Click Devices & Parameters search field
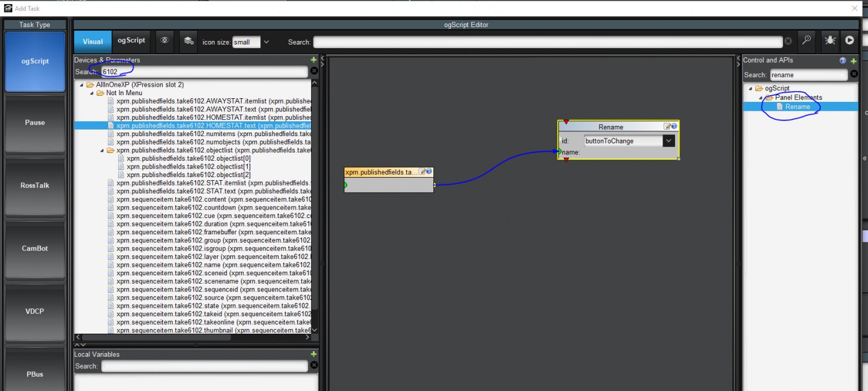Screen dimensions: 868x391 pyautogui.click(x=204, y=72)
